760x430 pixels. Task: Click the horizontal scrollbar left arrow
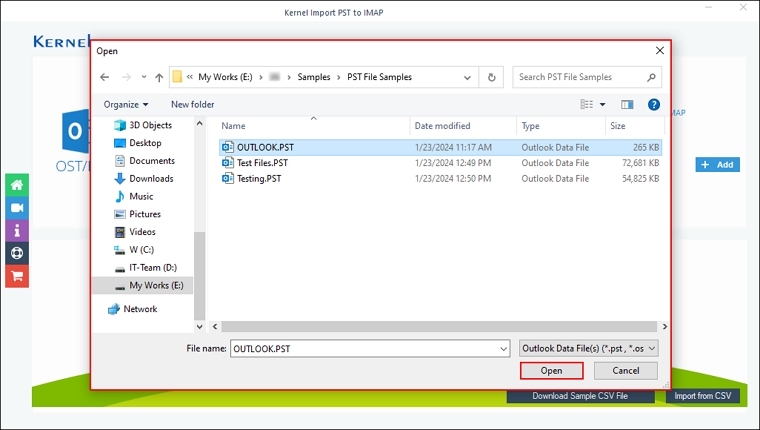tap(215, 327)
